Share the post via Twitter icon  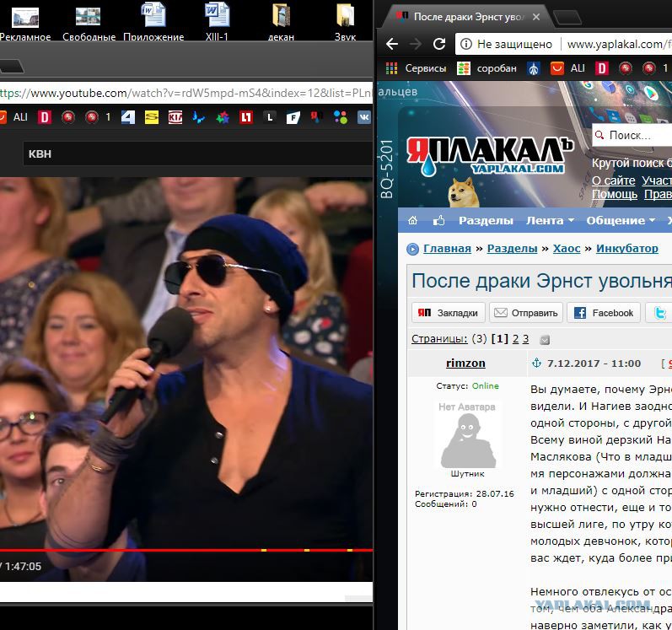[660, 313]
